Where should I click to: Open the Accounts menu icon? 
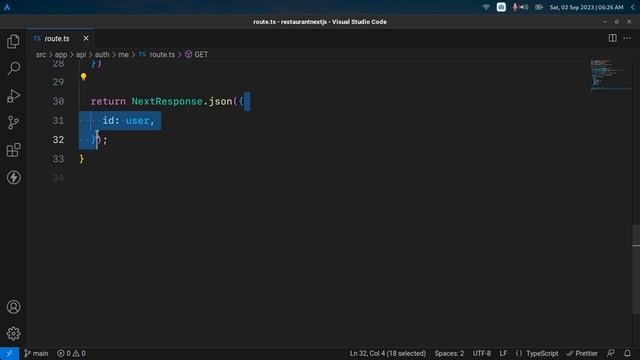[x=13, y=307]
